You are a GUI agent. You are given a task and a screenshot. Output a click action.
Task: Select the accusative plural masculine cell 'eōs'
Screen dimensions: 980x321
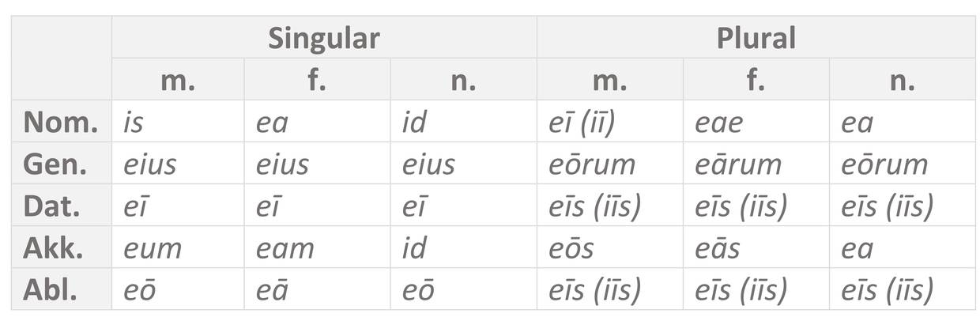tap(571, 247)
